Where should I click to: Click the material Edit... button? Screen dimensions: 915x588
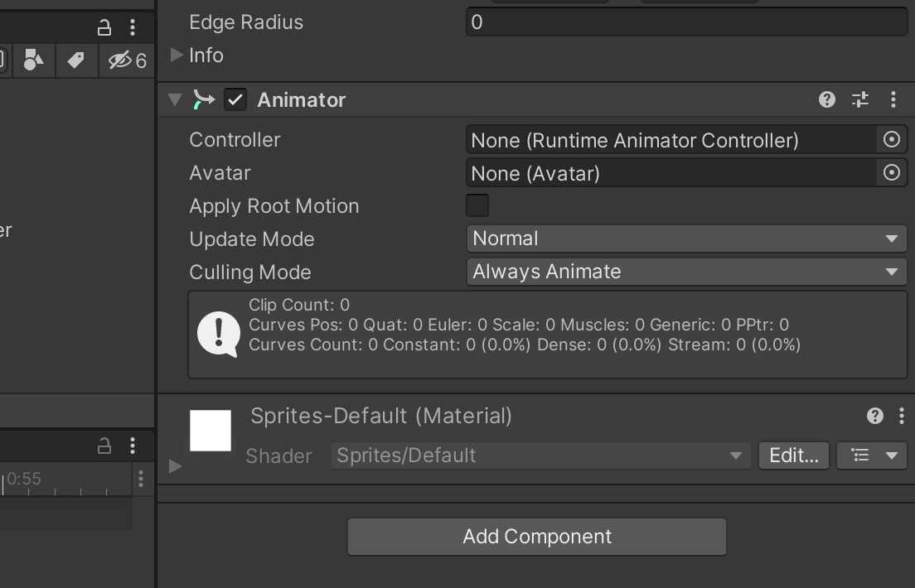point(794,455)
